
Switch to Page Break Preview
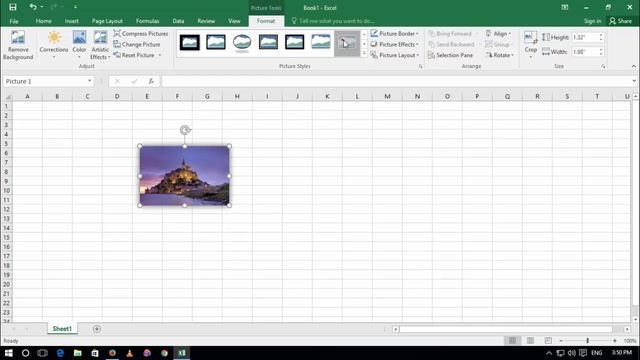tap(548, 340)
